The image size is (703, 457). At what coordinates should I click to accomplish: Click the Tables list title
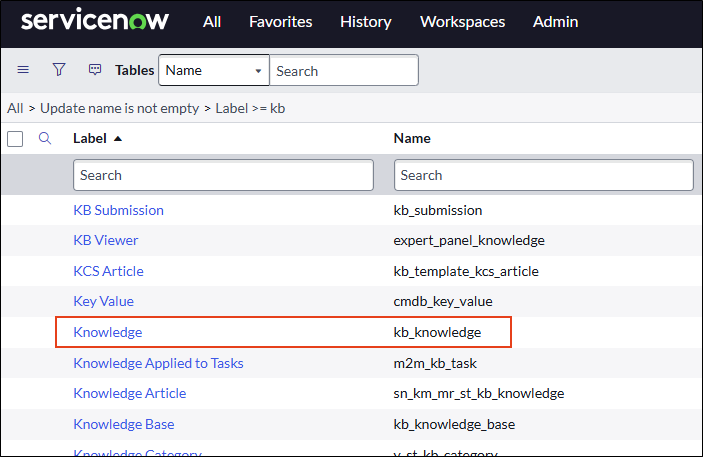coord(135,70)
